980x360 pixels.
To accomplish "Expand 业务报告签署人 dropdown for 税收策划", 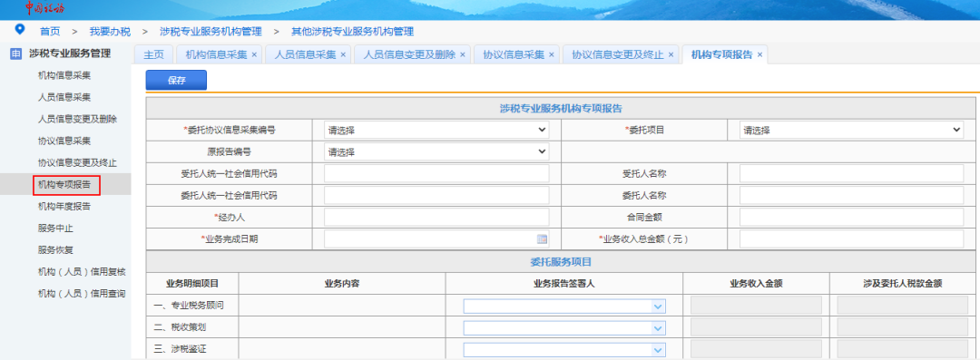I will [x=658, y=328].
